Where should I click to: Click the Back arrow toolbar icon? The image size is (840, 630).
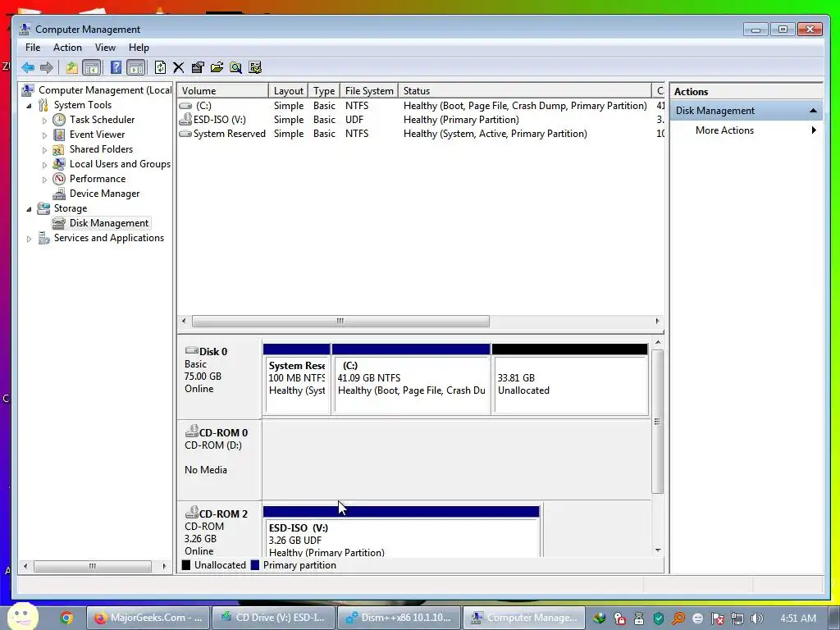[28, 67]
